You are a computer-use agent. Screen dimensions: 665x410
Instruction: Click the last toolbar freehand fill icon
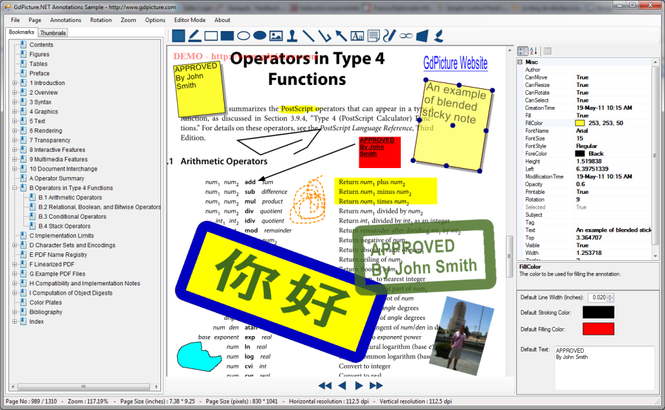(438, 36)
